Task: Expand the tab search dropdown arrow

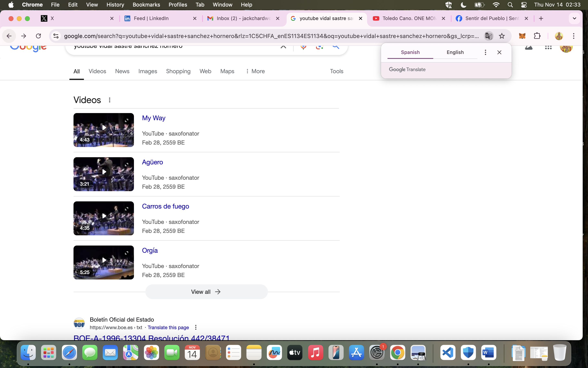Action: [574, 18]
